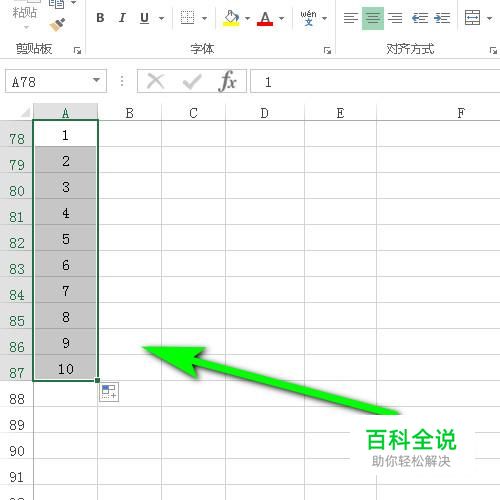
Task: Click the Select All corner triangle
Action: pos(25,113)
